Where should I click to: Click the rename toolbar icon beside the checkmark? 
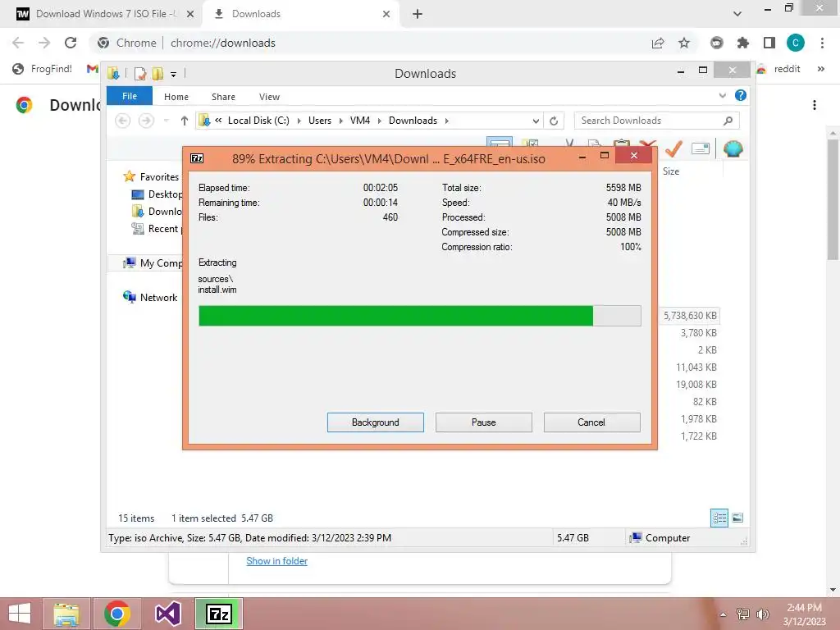[701, 148]
